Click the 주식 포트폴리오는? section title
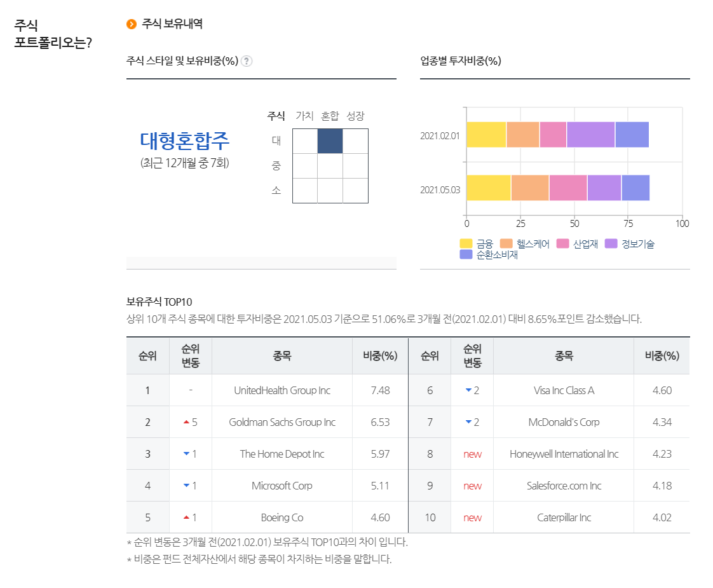This screenshot has height=588, width=713. (53, 34)
